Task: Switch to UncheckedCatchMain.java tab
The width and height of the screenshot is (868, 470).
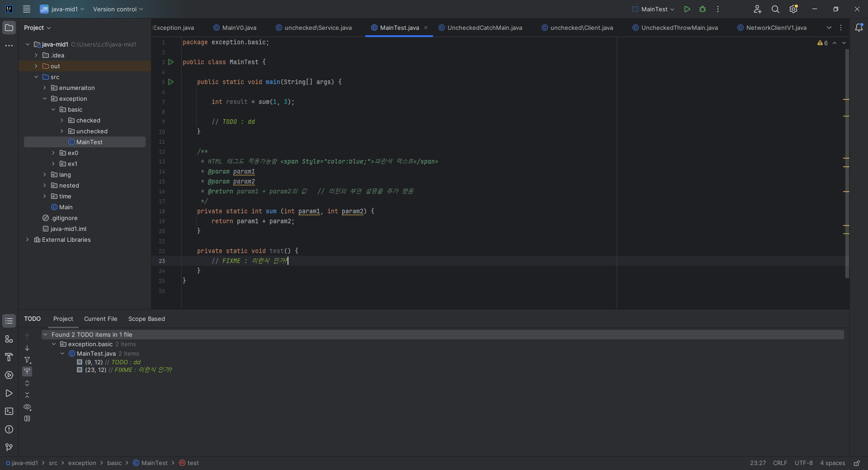Action: (480, 28)
